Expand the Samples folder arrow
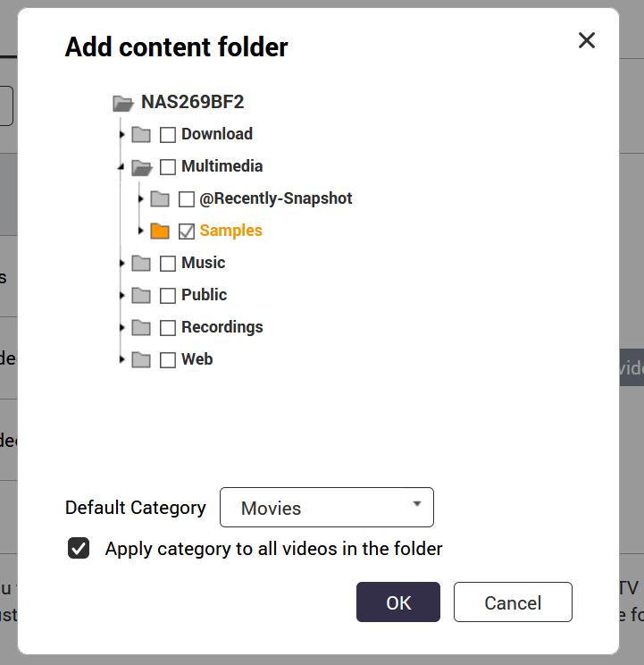 [x=140, y=231]
